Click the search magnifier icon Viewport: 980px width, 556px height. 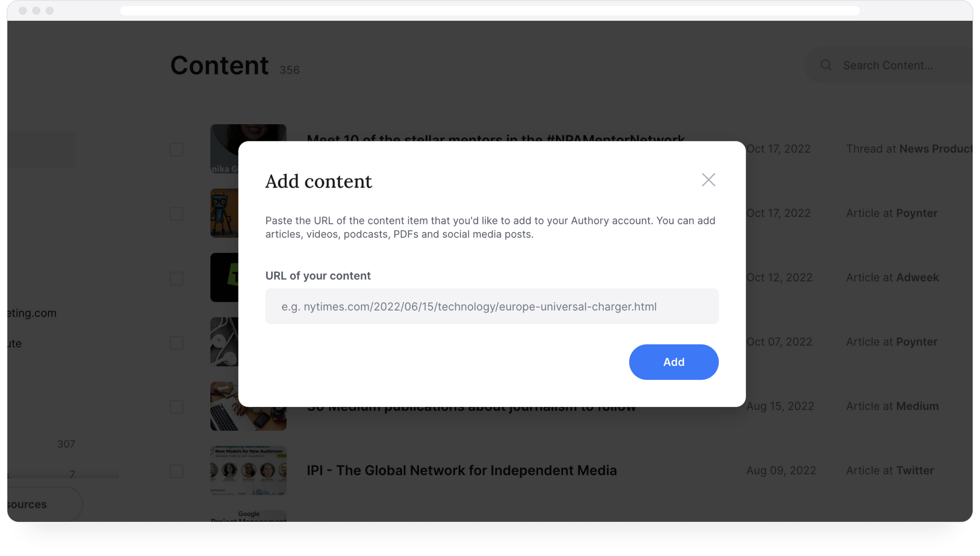[x=826, y=65]
